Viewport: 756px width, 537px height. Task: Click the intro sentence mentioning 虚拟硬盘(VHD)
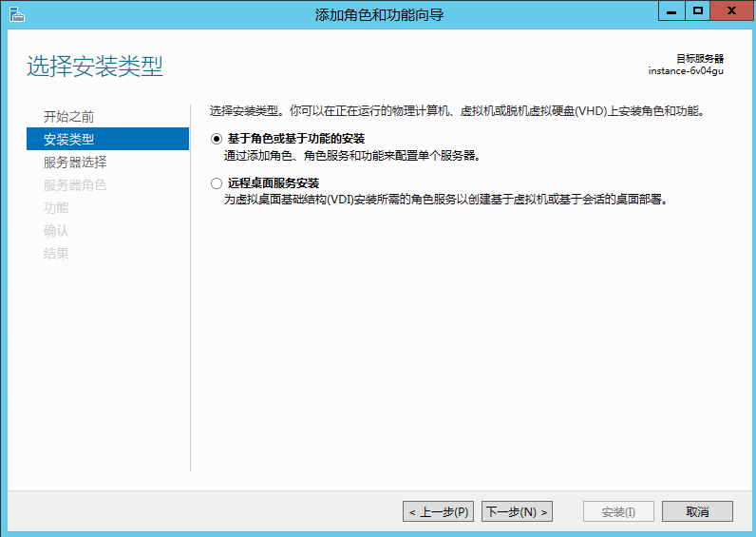(x=458, y=111)
